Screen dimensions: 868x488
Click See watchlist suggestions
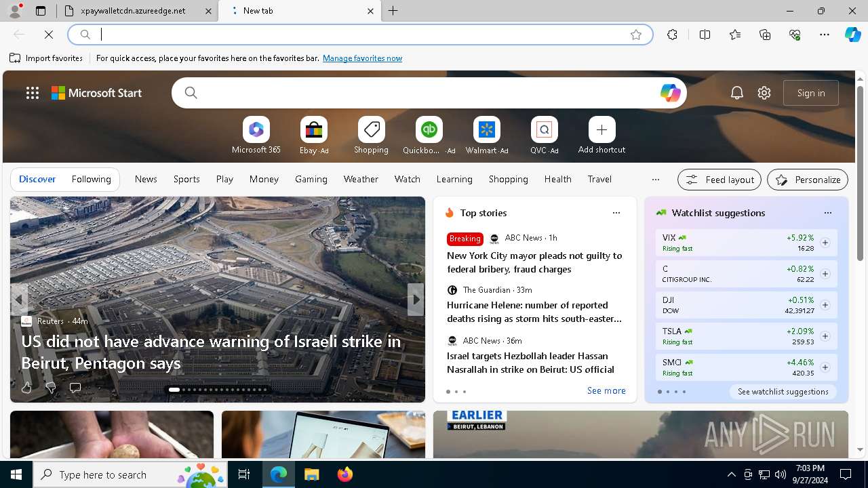click(783, 392)
